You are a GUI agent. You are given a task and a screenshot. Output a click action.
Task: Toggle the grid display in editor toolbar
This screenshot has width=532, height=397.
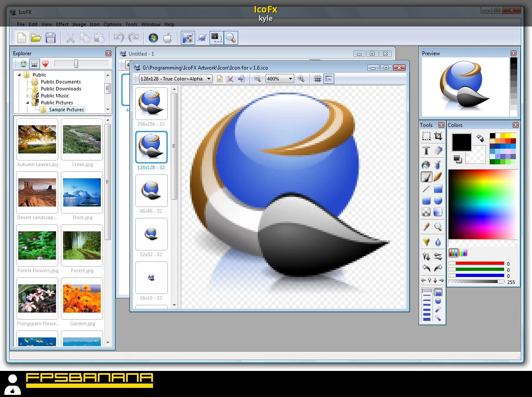click(x=318, y=79)
